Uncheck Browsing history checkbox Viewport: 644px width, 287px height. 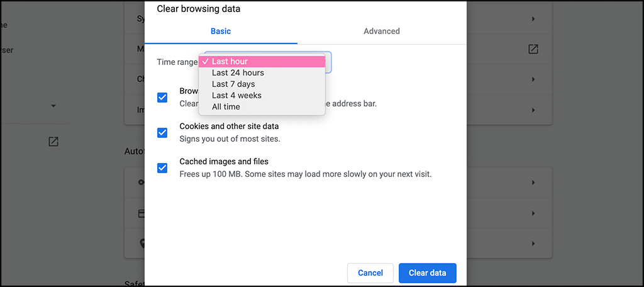coord(162,98)
